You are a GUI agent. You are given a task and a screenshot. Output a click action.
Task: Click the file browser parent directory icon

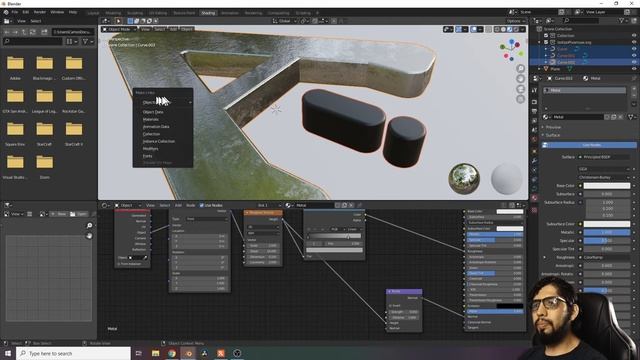tap(24, 32)
